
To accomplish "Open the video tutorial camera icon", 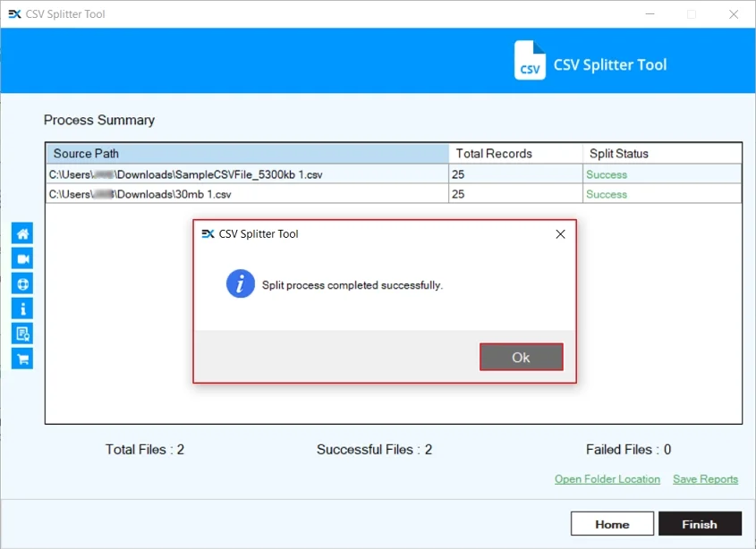I will [22, 258].
